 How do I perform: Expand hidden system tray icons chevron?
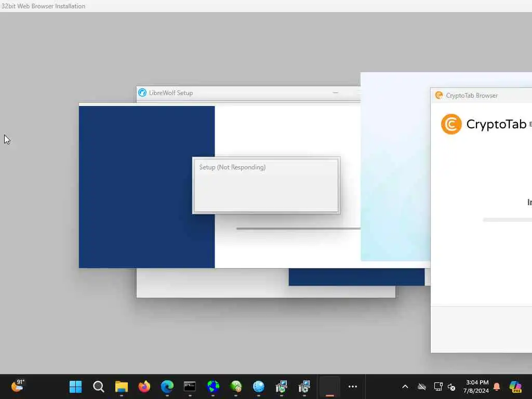click(x=405, y=387)
